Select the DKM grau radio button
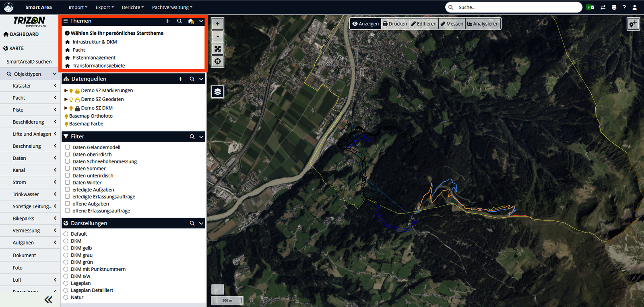This screenshot has height=307, width=644. click(66, 255)
